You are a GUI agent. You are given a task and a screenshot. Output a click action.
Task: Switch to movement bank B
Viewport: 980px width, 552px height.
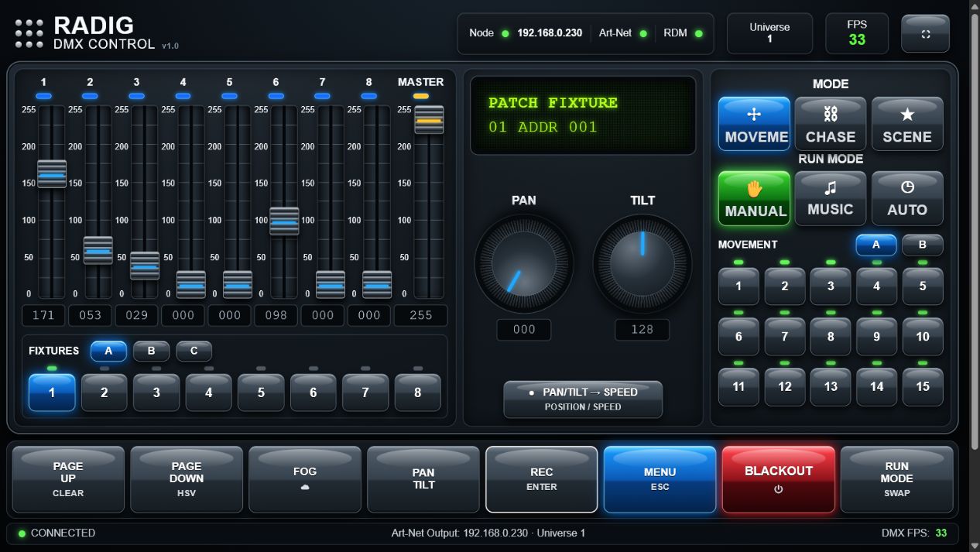(923, 245)
